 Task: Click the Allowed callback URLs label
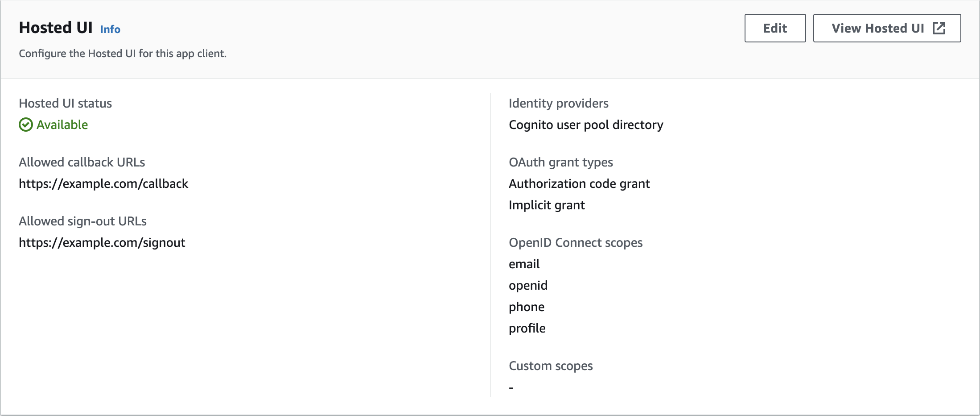coord(82,162)
